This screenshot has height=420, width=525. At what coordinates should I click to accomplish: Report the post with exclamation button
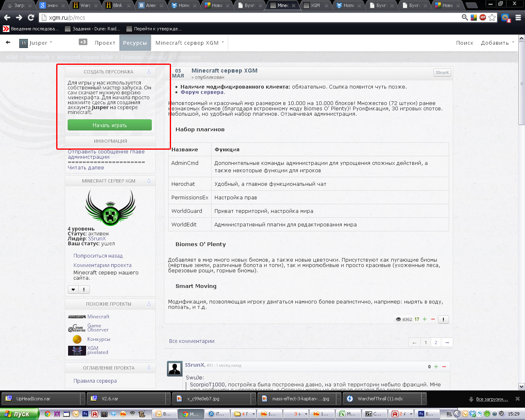point(443,320)
